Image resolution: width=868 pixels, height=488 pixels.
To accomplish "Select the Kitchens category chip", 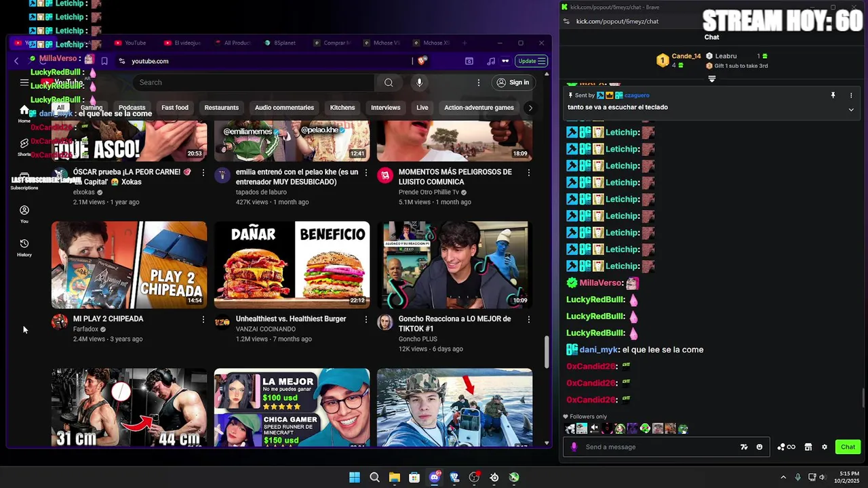I will [x=342, y=108].
